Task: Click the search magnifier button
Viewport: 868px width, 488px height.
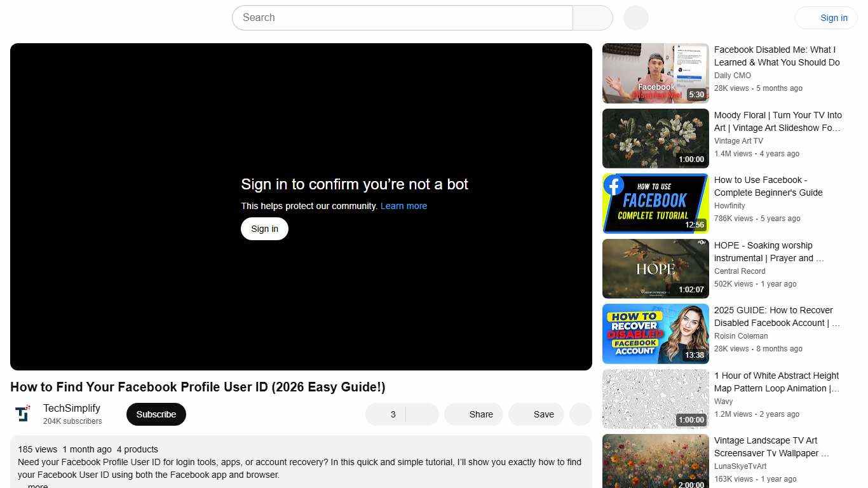Action: coord(592,18)
